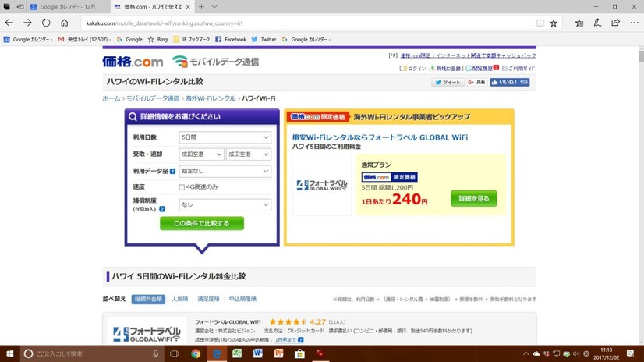Click the internet cashback PR link
This screenshot has height=362, width=644.
coord(469,55)
